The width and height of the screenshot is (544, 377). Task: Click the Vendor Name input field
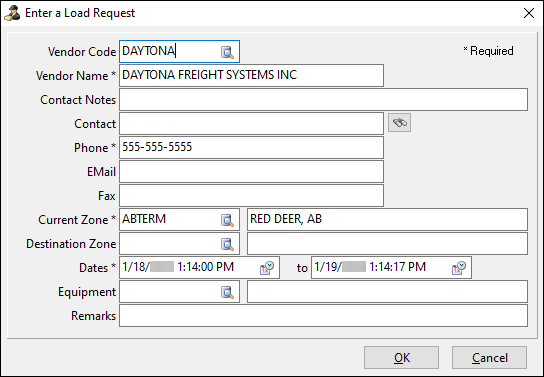pyautogui.click(x=251, y=75)
